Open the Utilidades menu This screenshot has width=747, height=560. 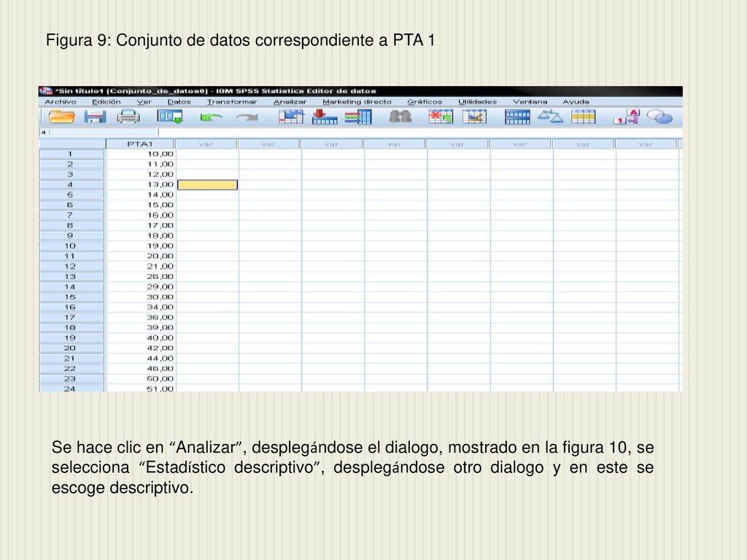477,102
